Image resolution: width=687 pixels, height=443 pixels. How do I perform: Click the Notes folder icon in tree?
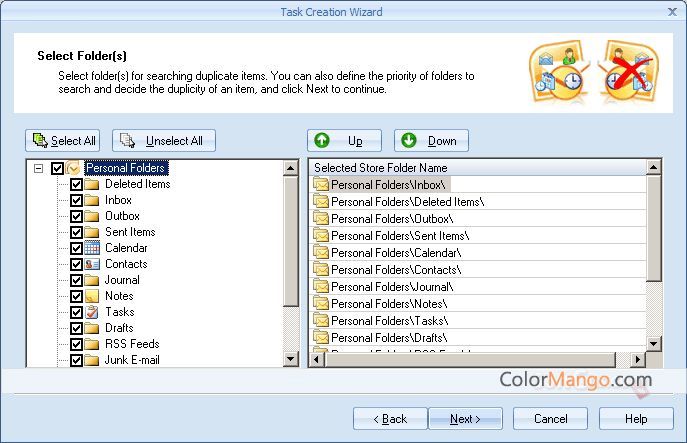[92, 296]
